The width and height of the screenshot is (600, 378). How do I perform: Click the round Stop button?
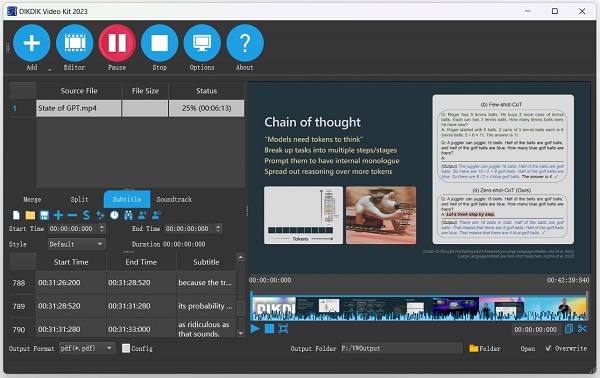point(160,43)
